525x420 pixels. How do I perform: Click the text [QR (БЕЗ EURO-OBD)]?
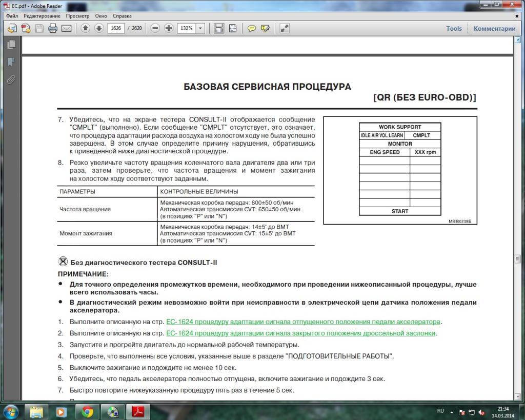pos(425,97)
